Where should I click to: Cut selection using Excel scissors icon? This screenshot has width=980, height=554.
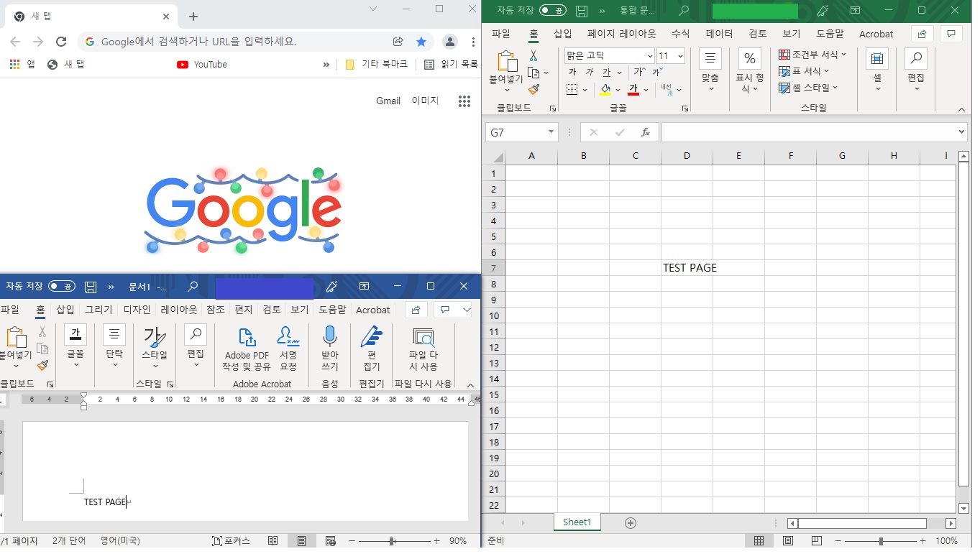coord(533,56)
